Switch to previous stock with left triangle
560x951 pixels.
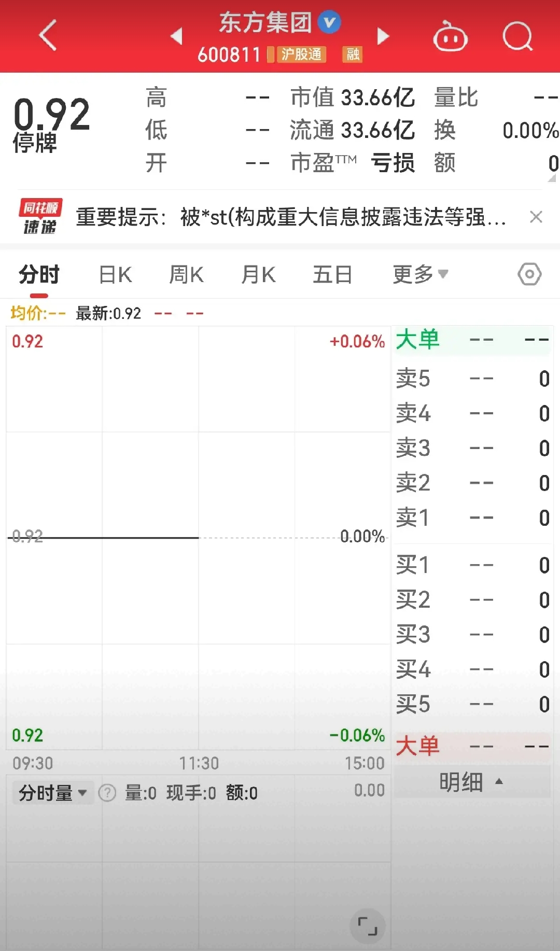(177, 36)
